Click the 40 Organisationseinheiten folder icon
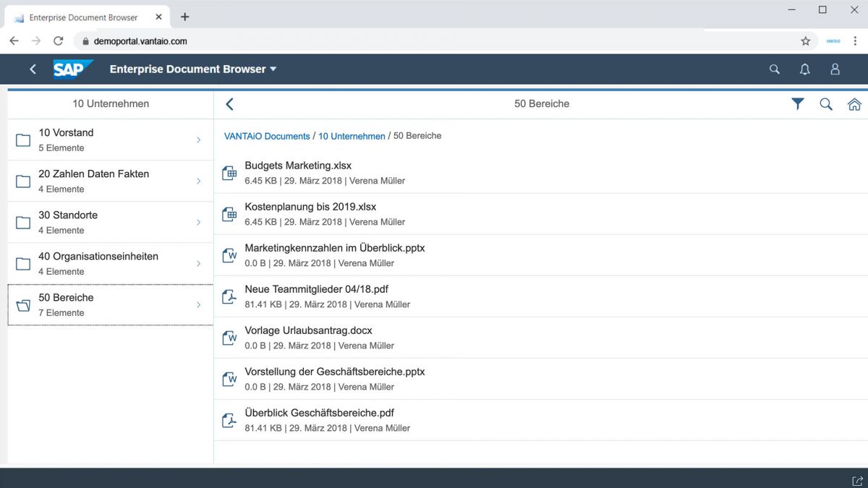Screen dimensions: 868x488 [23, 264]
